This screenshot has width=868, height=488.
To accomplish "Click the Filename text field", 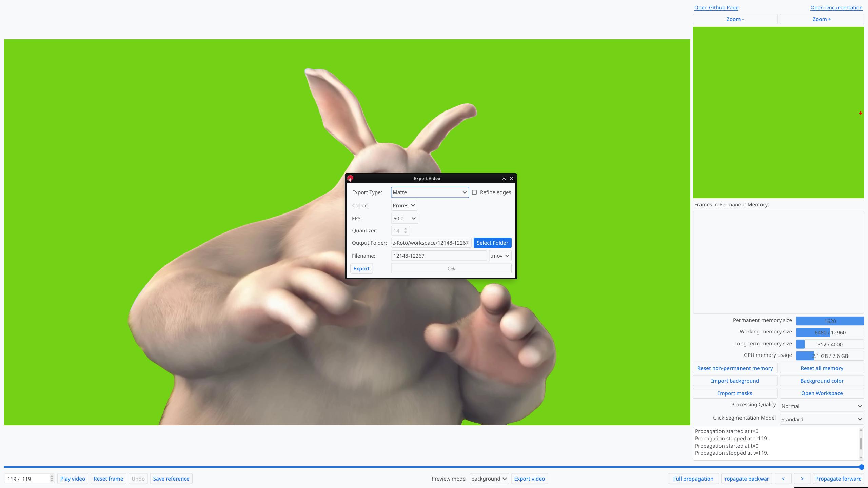I will (438, 256).
